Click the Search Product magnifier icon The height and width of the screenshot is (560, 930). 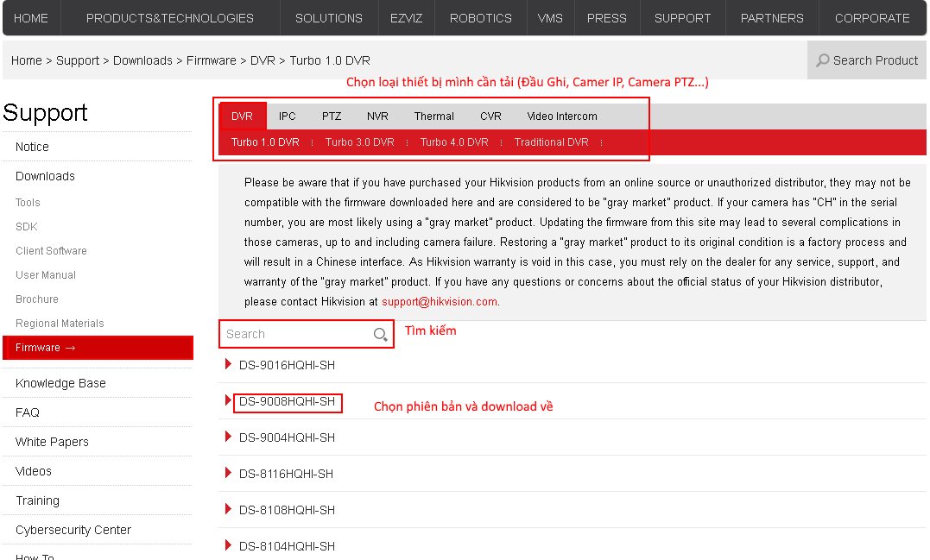(822, 60)
